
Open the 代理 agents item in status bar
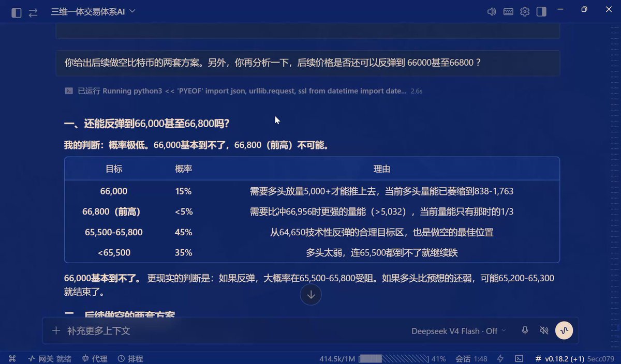click(94, 358)
